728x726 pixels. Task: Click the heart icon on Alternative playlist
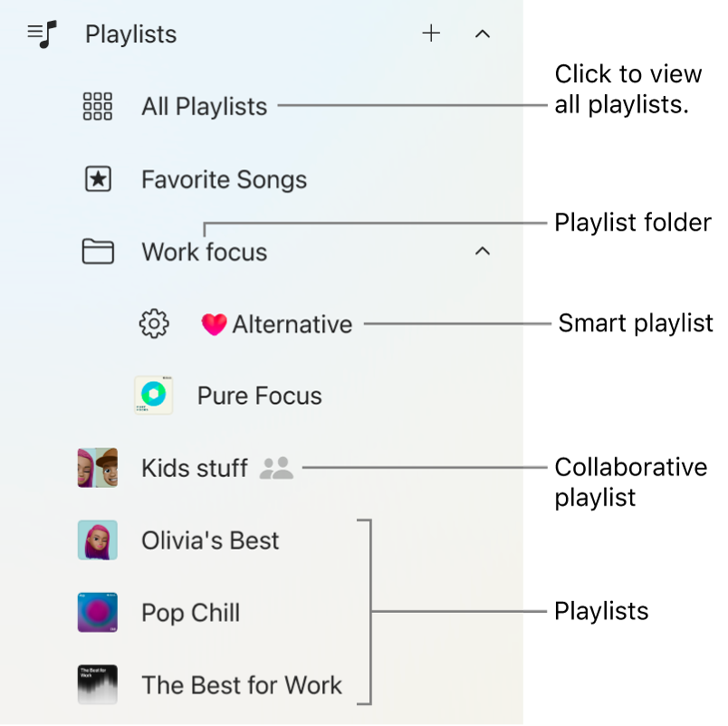pos(214,323)
